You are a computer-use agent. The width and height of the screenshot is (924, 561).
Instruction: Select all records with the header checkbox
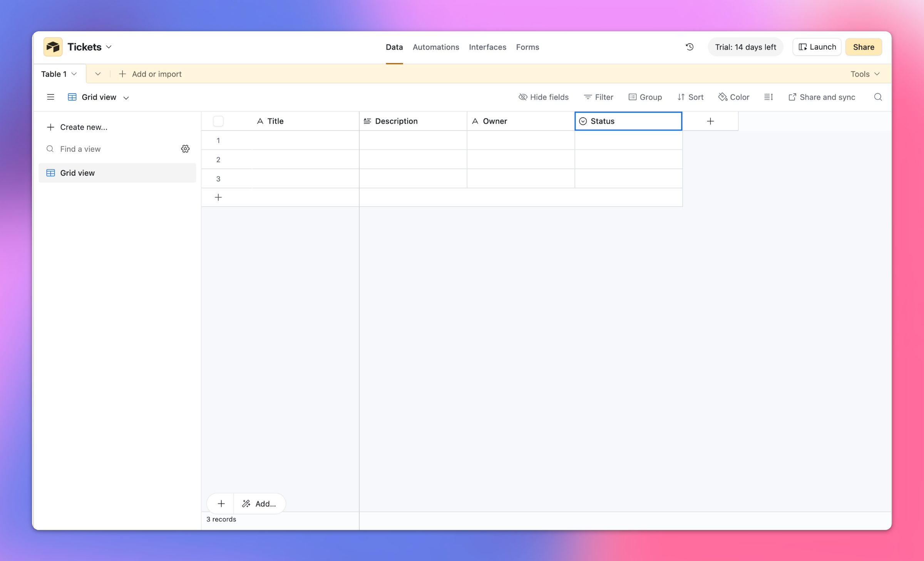coord(218,121)
